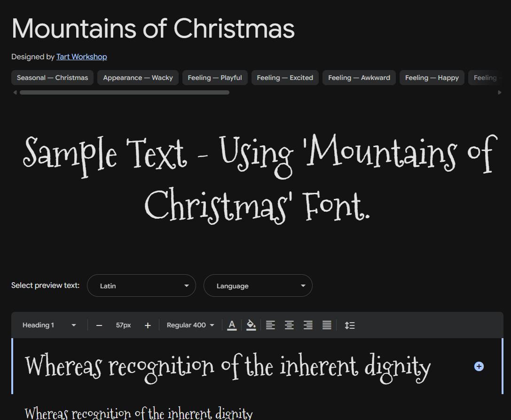
Task: Select the Feeling — Awkward tag
Action: [x=359, y=78]
